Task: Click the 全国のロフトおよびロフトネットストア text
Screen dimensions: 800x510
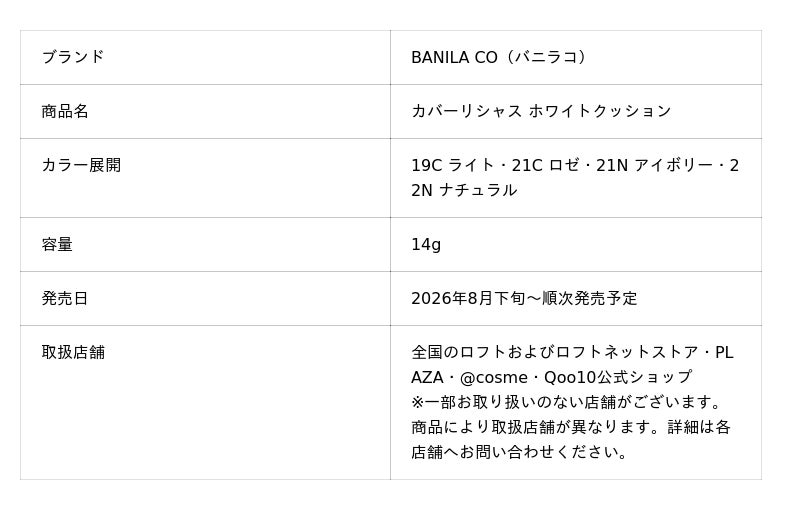Action: (555, 352)
